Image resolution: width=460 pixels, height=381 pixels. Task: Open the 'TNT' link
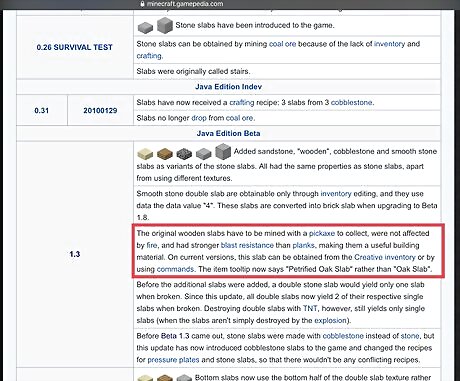310,308
